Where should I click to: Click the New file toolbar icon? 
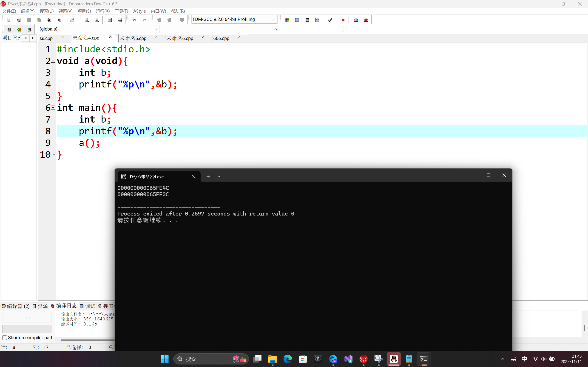pyautogui.click(x=9, y=20)
